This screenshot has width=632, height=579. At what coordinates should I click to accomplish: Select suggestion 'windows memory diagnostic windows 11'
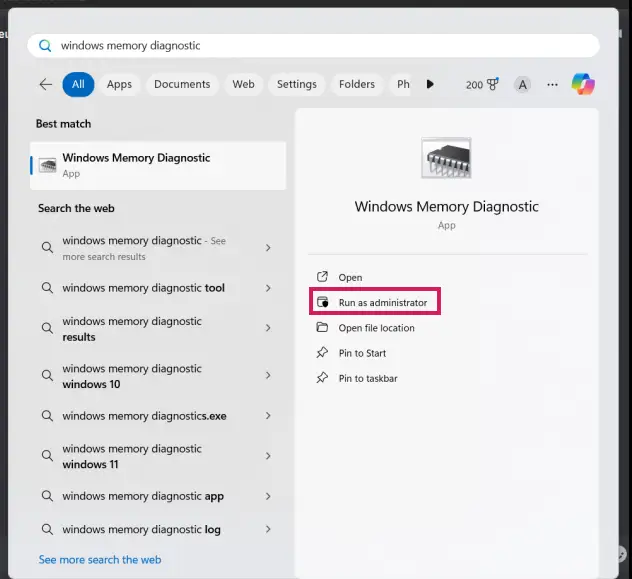pos(132,456)
